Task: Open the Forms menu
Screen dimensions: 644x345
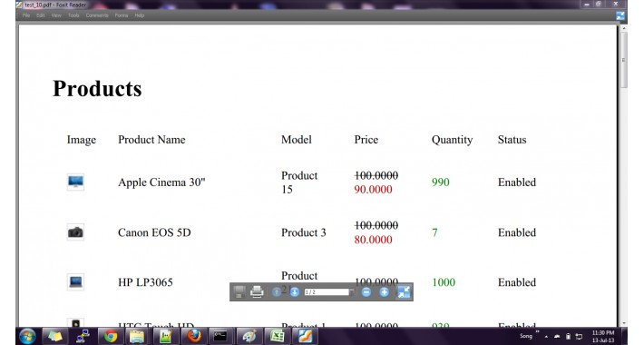Action: (122, 15)
